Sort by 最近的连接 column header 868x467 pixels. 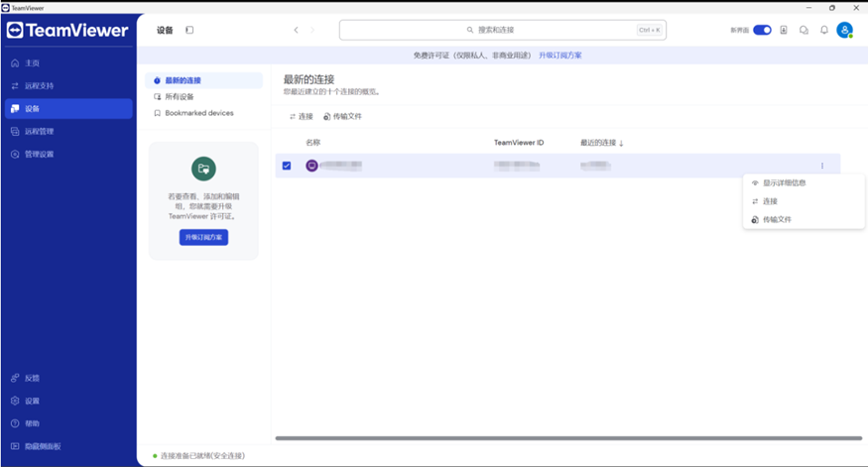point(602,143)
